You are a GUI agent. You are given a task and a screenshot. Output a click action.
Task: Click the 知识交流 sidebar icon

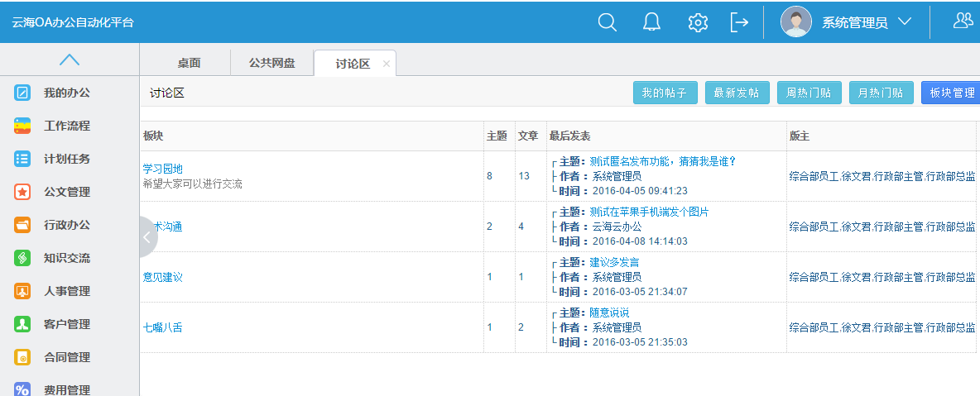pyautogui.click(x=23, y=258)
